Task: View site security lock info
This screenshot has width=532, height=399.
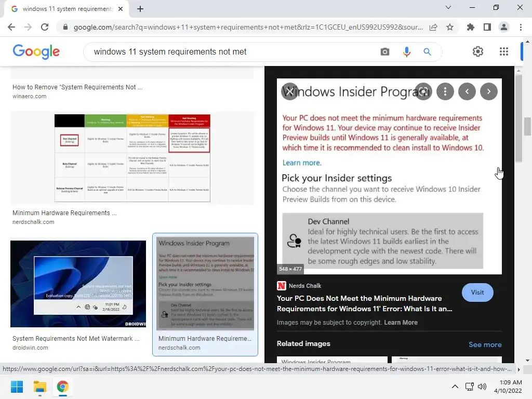Action: click(65, 27)
